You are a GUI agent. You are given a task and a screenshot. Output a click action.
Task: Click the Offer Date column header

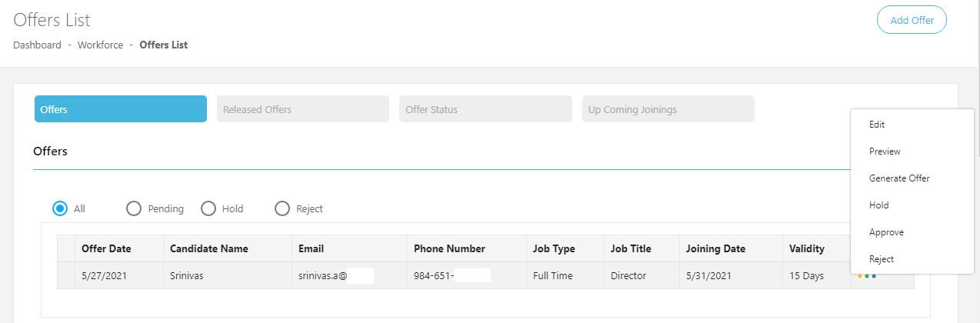click(x=106, y=248)
